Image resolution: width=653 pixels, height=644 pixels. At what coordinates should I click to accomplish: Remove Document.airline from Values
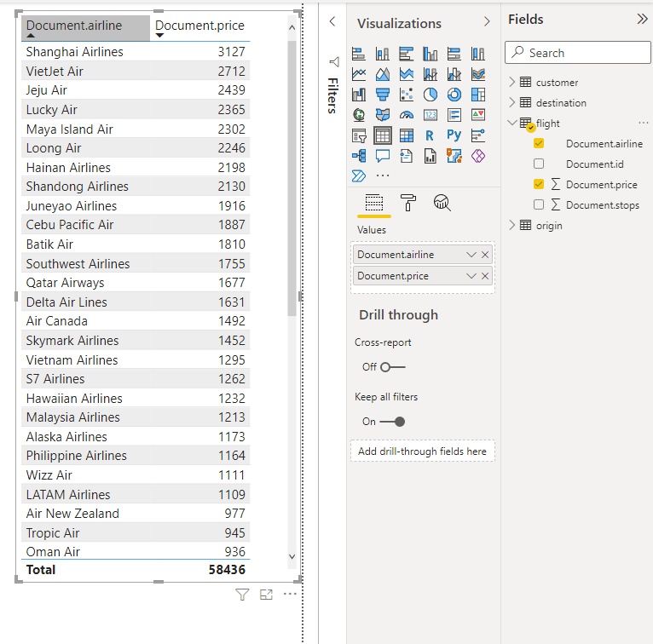point(485,255)
